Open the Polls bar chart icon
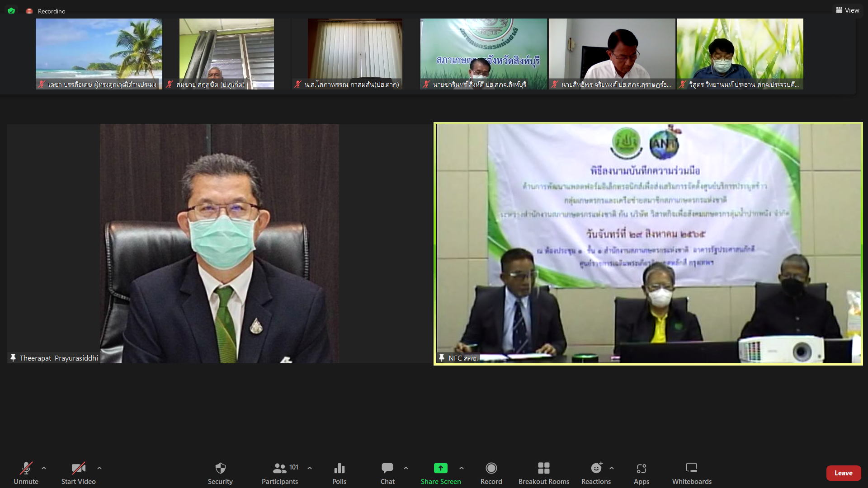This screenshot has width=868, height=488. tap(339, 468)
